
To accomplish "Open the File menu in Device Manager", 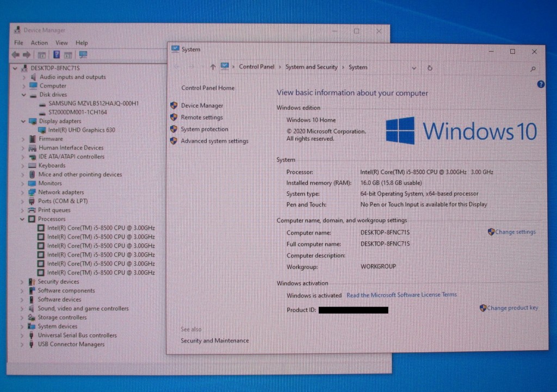I will click(x=18, y=42).
